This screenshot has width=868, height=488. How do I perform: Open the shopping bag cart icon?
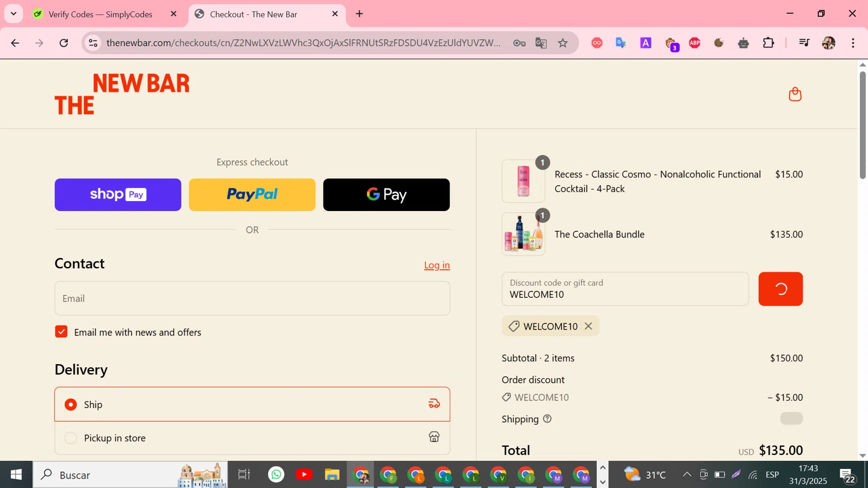click(x=795, y=94)
